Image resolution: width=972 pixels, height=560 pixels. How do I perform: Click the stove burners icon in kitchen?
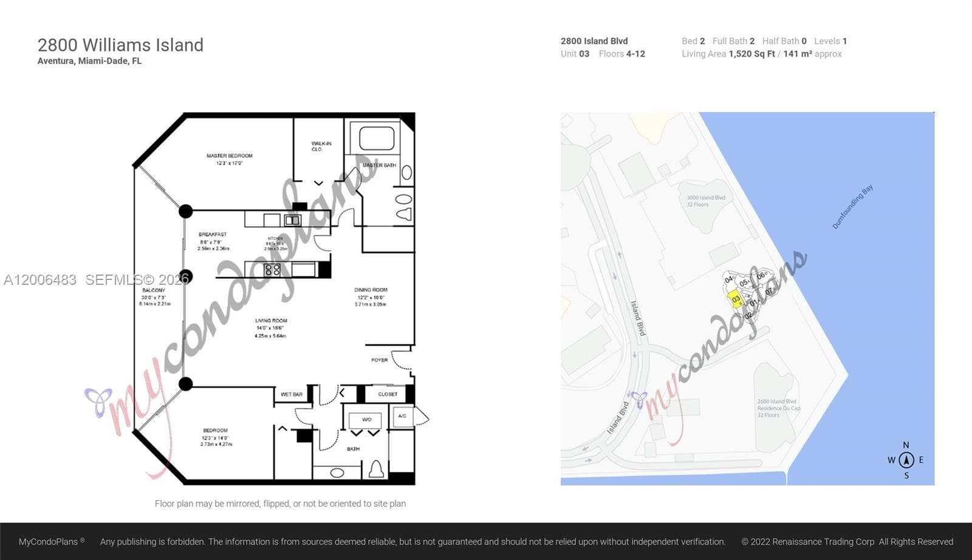(272, 270)
